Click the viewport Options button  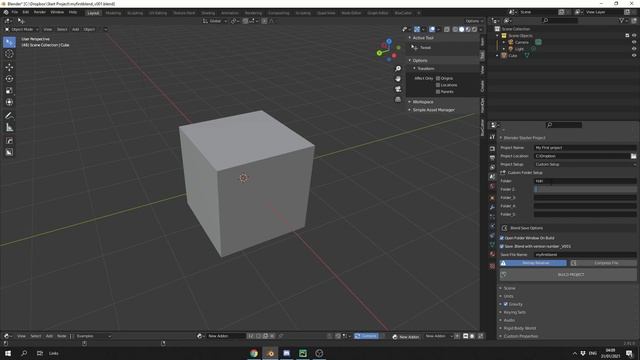click(473, 21)
